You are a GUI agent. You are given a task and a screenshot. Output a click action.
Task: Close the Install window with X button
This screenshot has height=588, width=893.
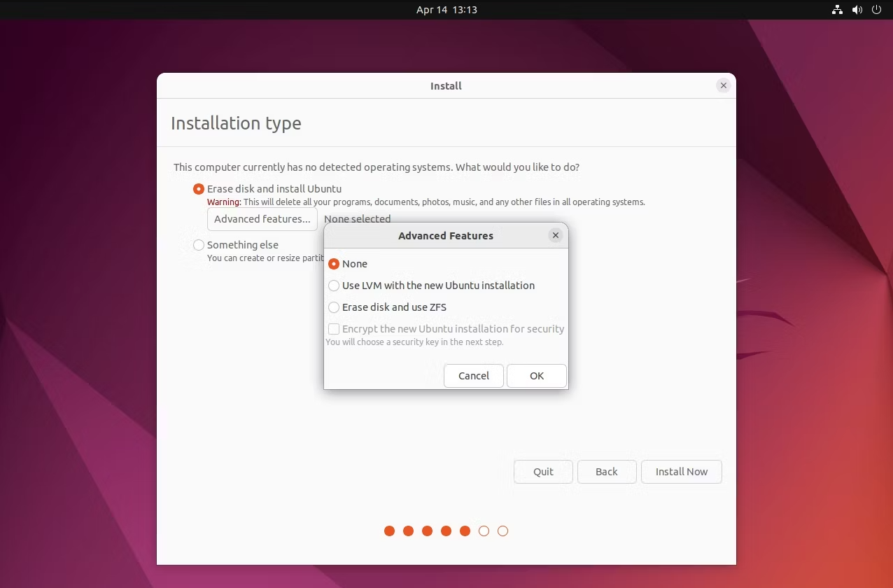(724, 85)
